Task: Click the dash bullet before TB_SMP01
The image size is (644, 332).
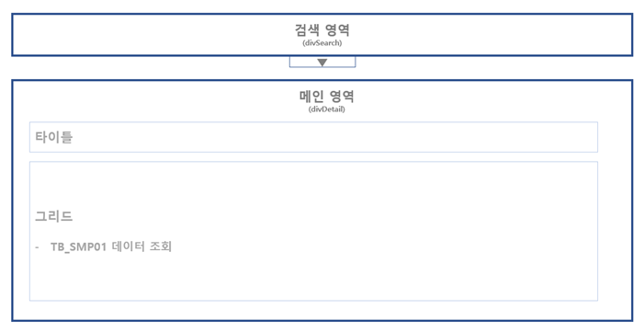Action: pyautogui.click(x=38, y=246)
